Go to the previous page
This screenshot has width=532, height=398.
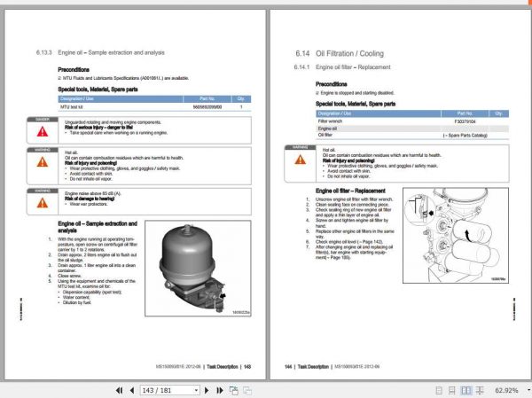(x=132, y=391)
